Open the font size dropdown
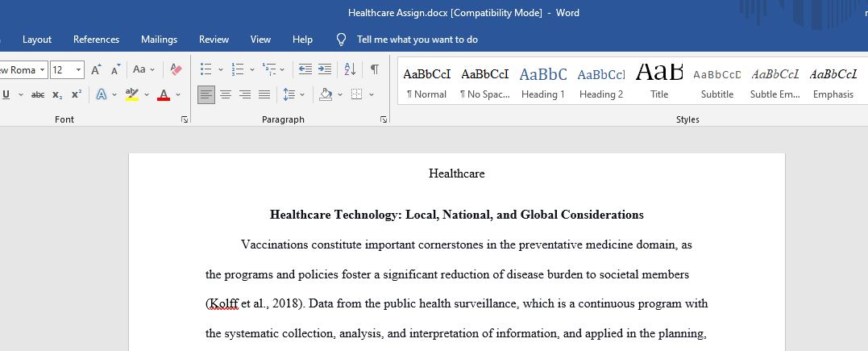Viewport: 868px width, 351px height. 79,70
